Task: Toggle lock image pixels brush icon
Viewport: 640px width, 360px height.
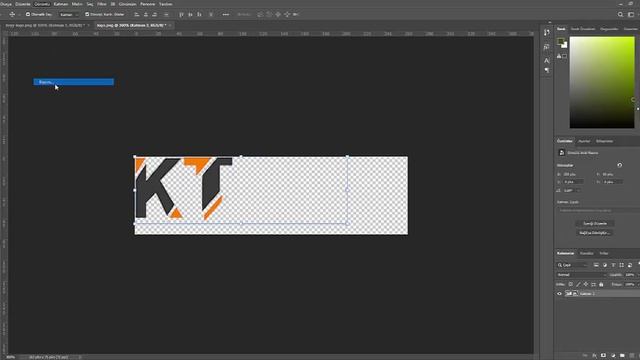Action: tap(578, 284)
